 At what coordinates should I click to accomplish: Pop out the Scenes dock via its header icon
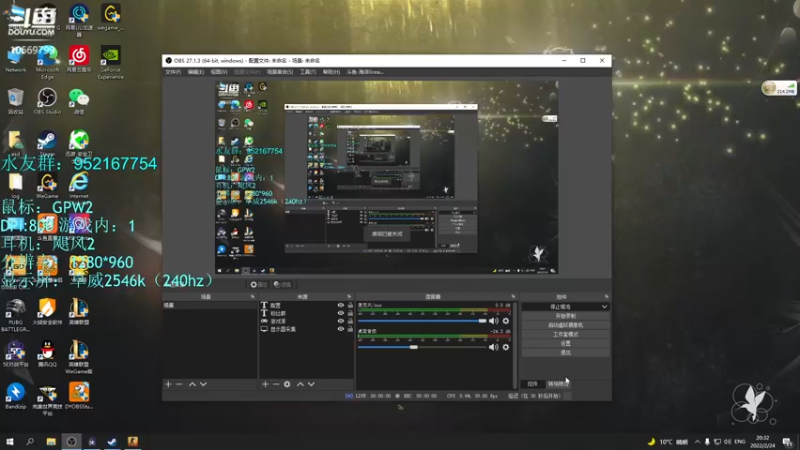point(252,296)
